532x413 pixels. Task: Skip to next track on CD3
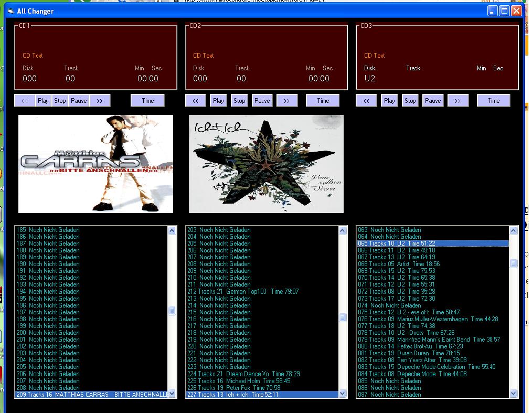click(x=458, y=101)
